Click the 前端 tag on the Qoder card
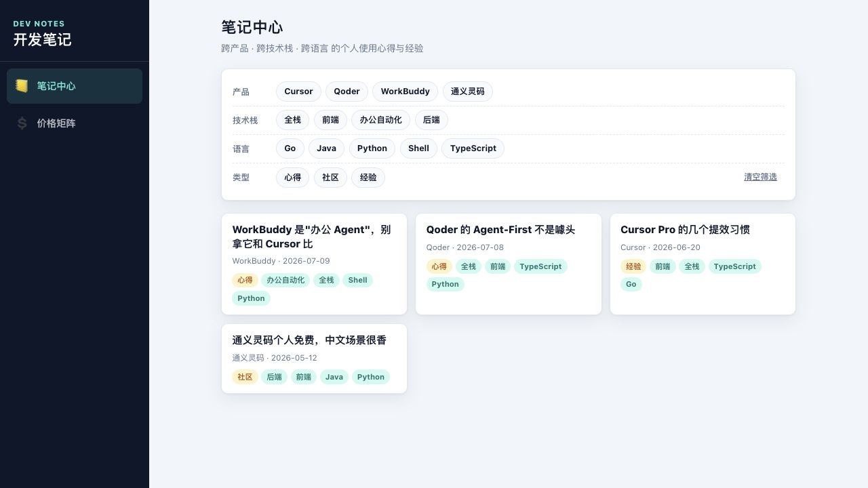The image size is (868, 488). pos(498,266)
